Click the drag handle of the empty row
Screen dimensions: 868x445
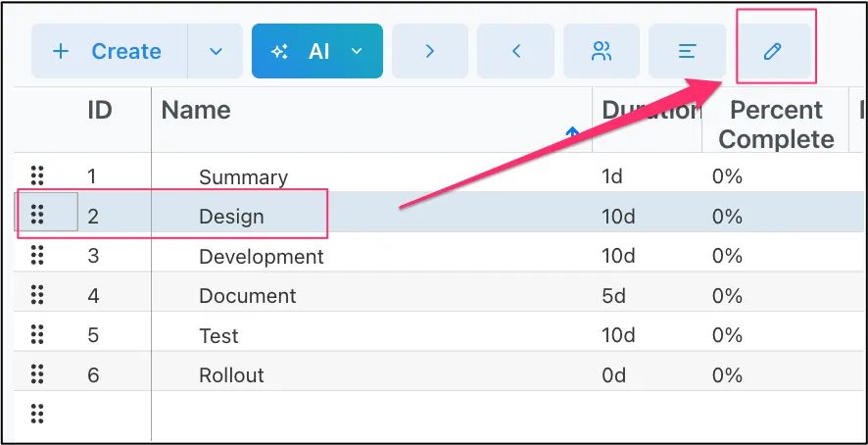coord(37,414)
